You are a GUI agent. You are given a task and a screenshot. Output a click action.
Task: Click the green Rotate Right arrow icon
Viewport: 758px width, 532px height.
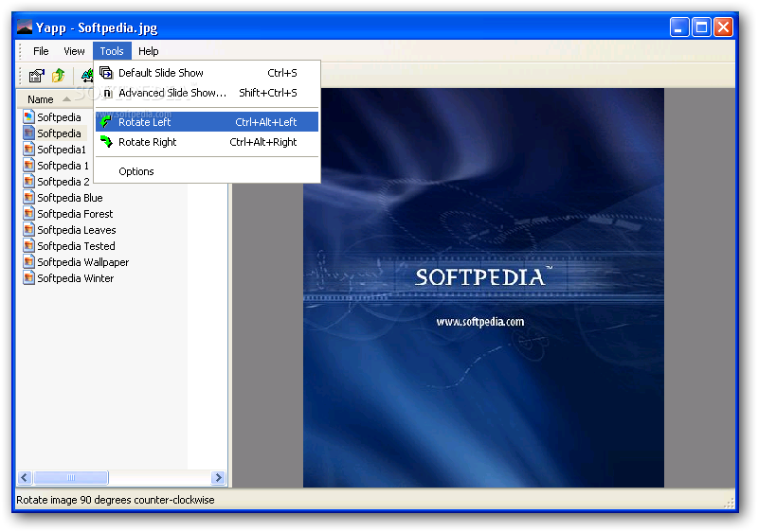[106, 142]
